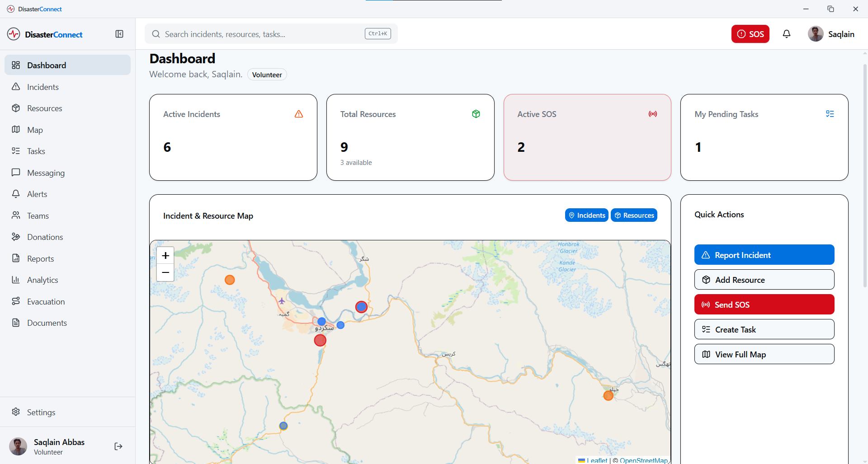868x464 pixels.
Task: Open Analytics via the chart icon
Action: tap(16, 280)
